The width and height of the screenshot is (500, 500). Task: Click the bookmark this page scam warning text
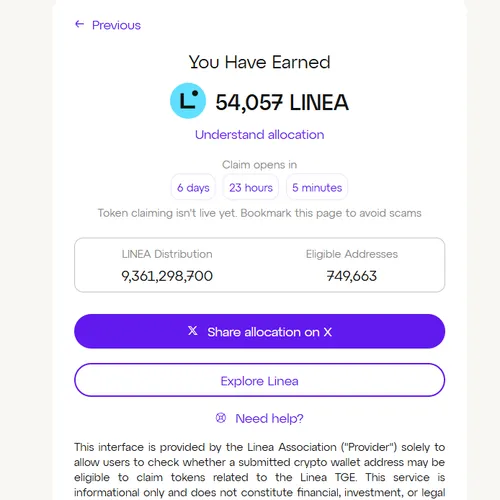pyautogui.click(x=259, y=213)
